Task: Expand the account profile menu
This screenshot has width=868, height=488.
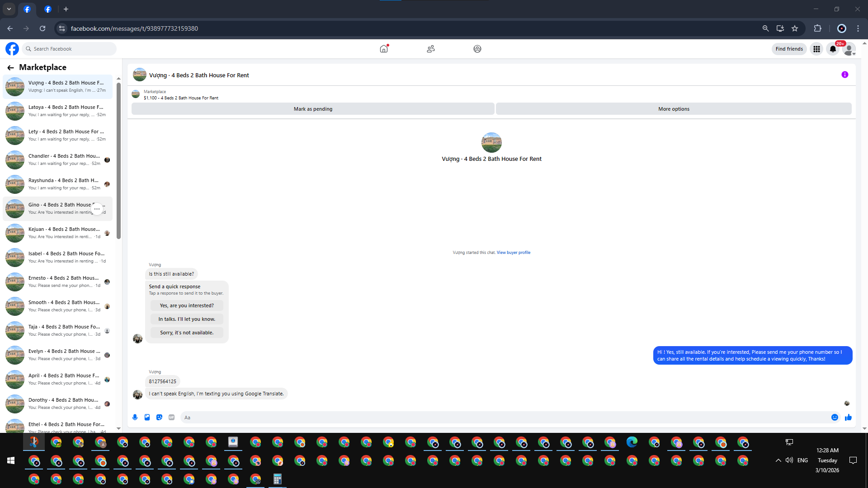Action: [x=849, y=49]
